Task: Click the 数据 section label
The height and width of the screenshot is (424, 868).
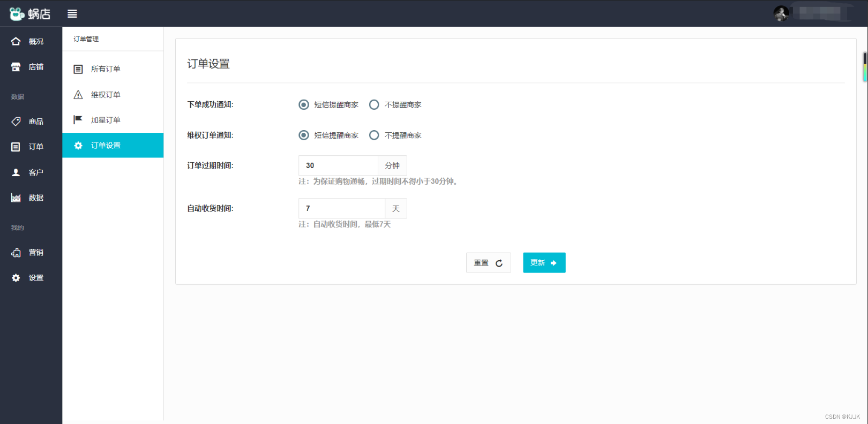Action: pyautogui.click(x=18, y=97)
